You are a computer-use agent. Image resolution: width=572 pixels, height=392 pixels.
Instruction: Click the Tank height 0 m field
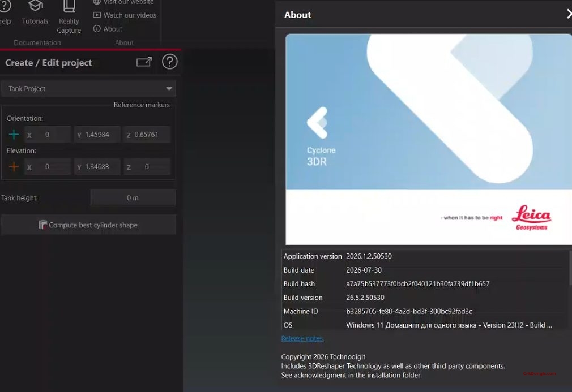pyautogui.click(x=133, y=197)
